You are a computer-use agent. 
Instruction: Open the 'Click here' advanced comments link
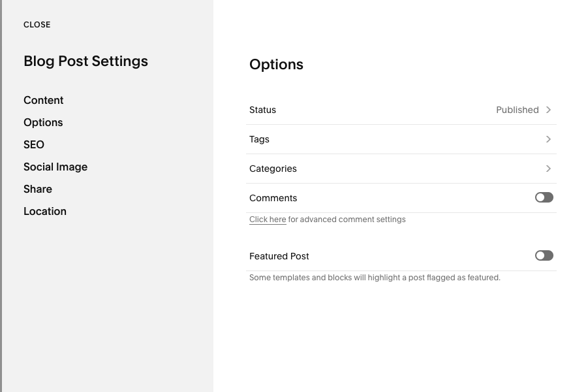(x=268, y=220)
